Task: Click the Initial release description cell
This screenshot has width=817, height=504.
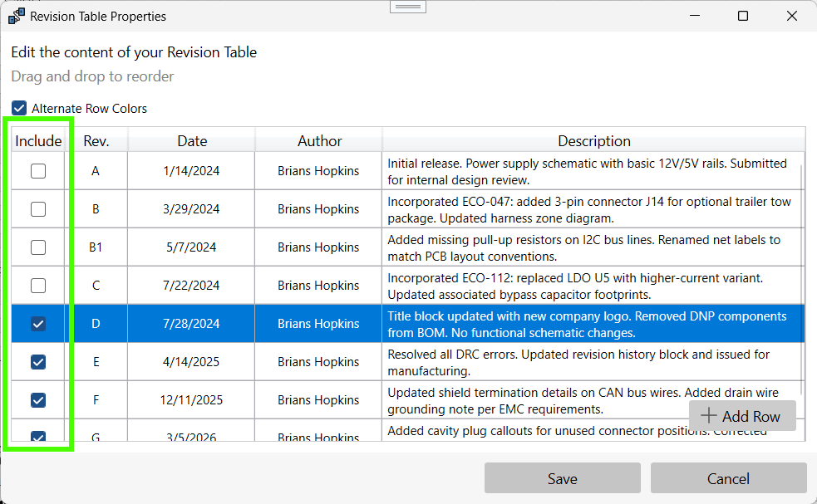Action: click(x=592, y=171)
